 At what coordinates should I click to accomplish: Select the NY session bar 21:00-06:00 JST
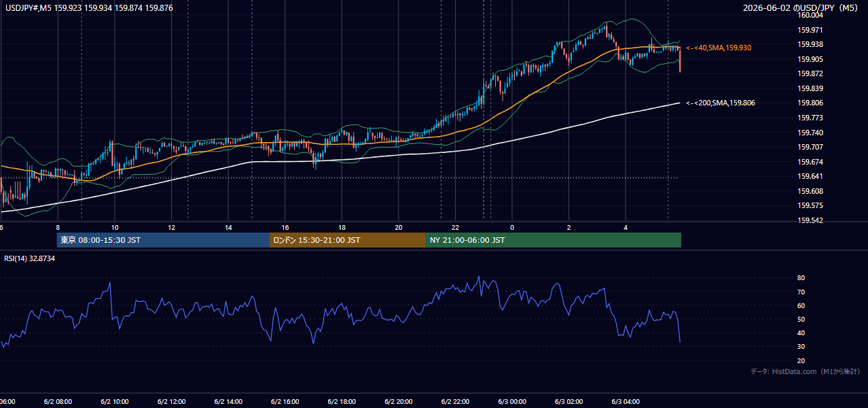coord(554,240)
